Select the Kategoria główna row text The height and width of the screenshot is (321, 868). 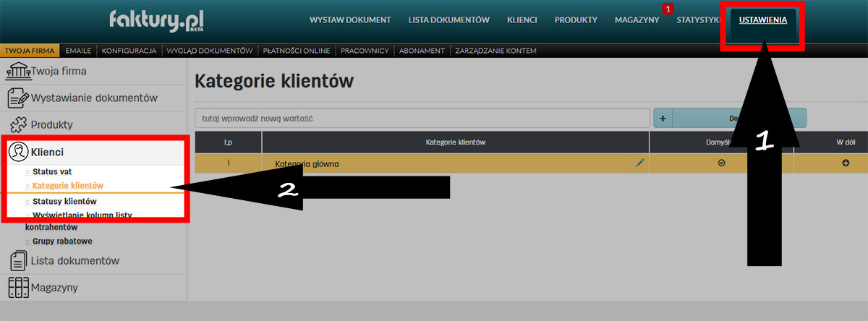coord(307,164)
